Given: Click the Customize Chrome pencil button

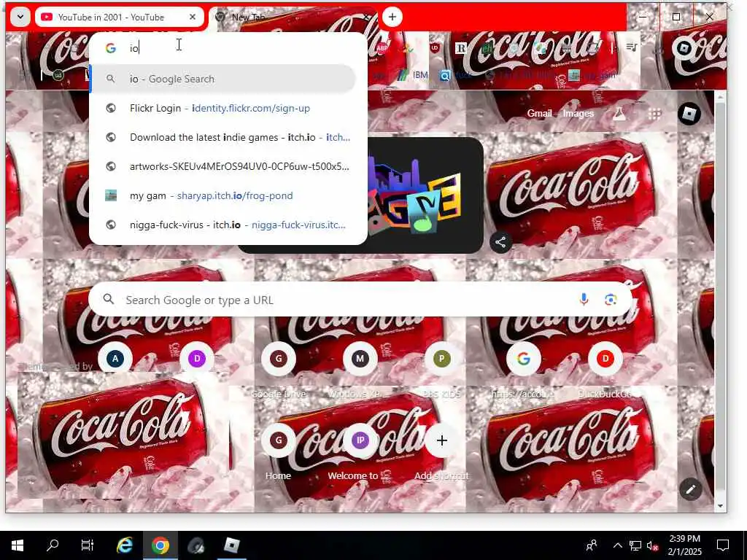Looking at the screenshot, I should pyautogui.click(x=690, y=489).
